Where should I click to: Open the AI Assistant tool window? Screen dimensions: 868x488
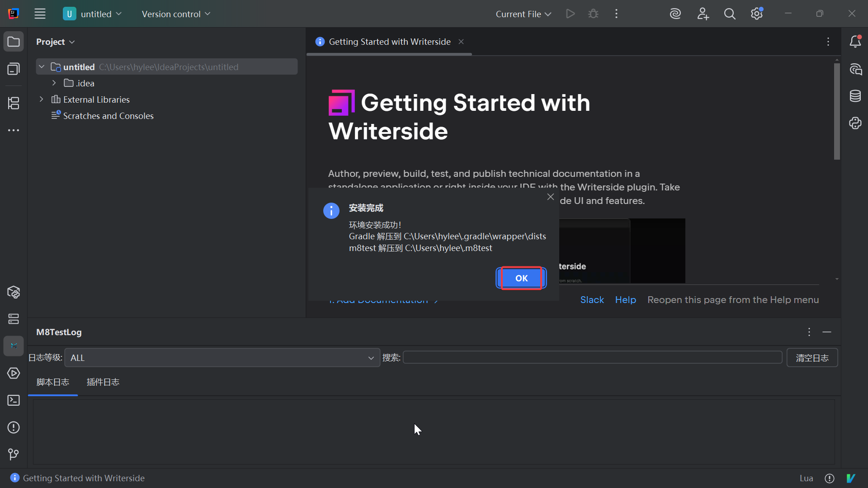[x=855, y=69]
